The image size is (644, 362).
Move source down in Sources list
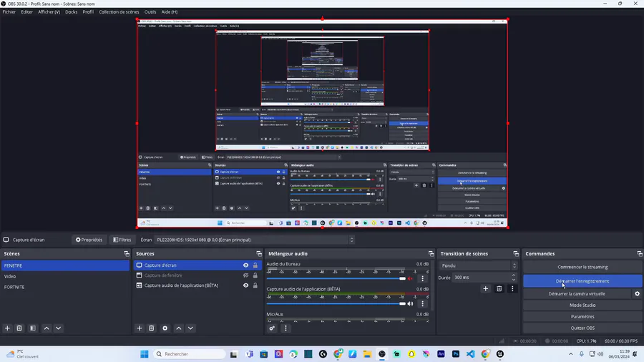coord(190,328)
